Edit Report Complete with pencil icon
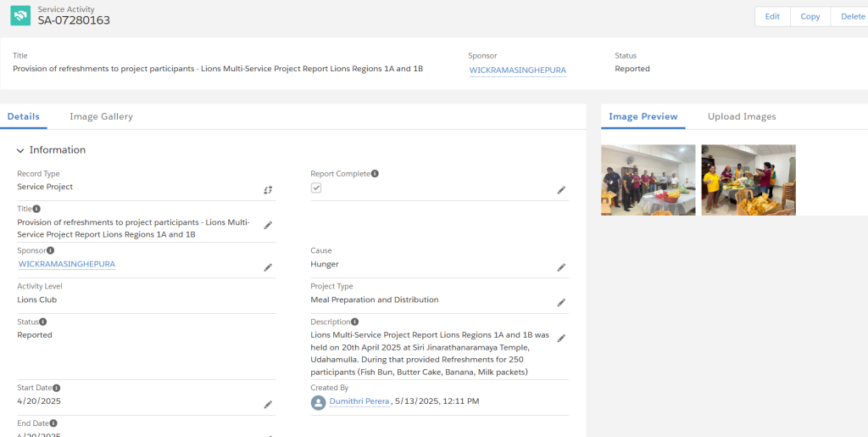The image size is (868, 437). tap(561, 190)
